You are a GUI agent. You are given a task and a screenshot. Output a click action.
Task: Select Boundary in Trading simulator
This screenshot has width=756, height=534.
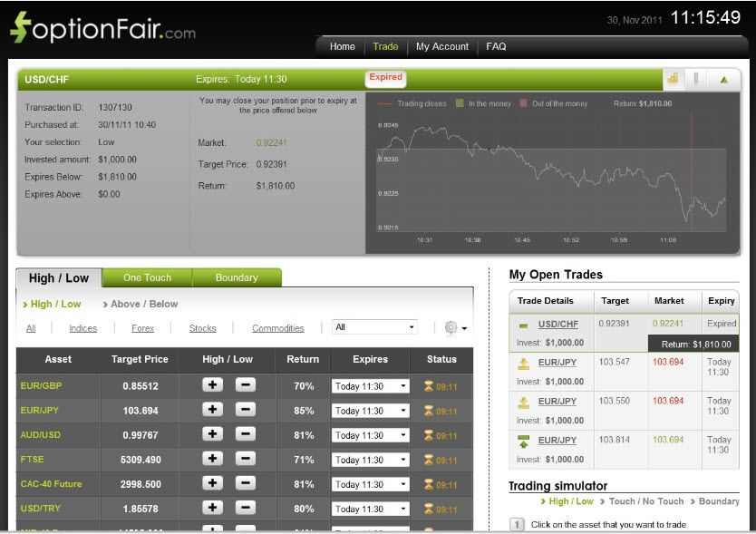pyautogui.click(x=719, y=501)
